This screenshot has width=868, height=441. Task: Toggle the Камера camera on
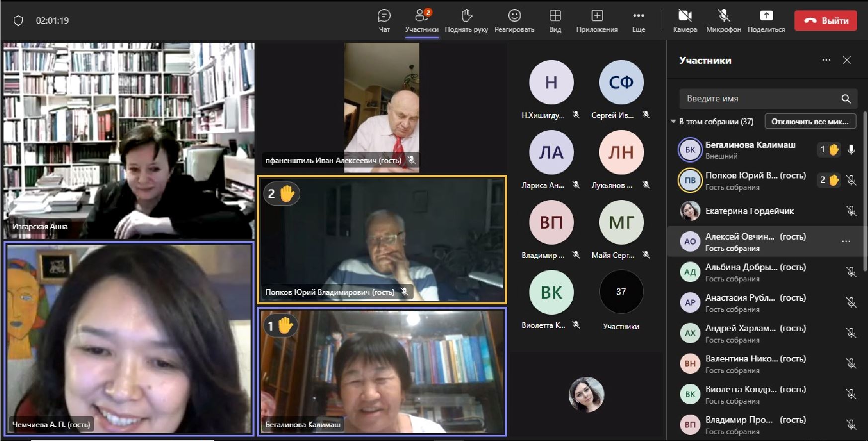685,16
